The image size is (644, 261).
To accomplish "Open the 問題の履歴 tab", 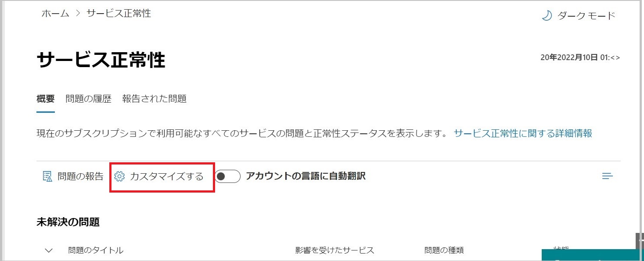I will tap(88, 99).
